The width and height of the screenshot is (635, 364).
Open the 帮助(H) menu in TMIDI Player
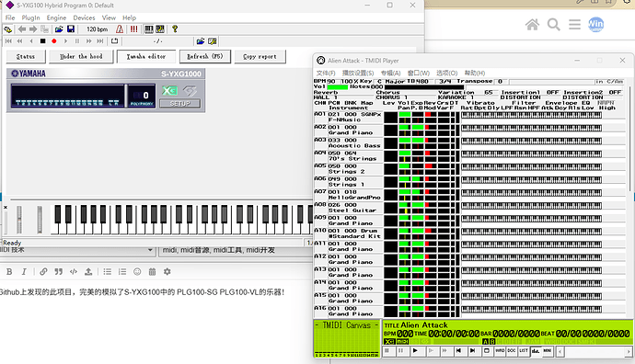coord(474,73)
